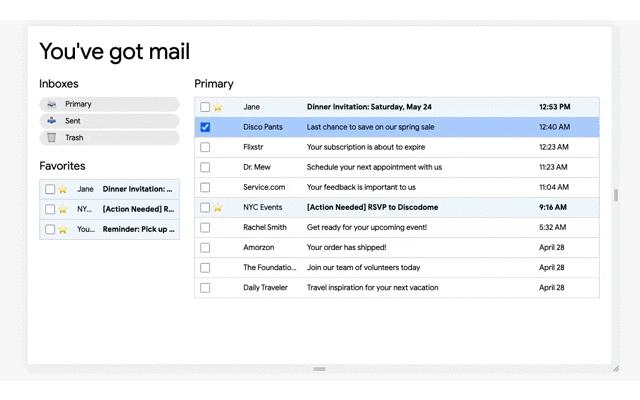Click the resize grip at the window corner
Screen dimensions: 640x400
pyautogui.click(x=616, y=369)
